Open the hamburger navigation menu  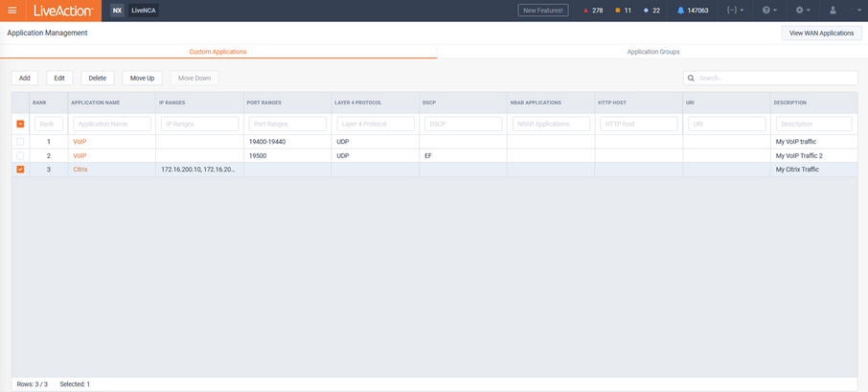12,11
